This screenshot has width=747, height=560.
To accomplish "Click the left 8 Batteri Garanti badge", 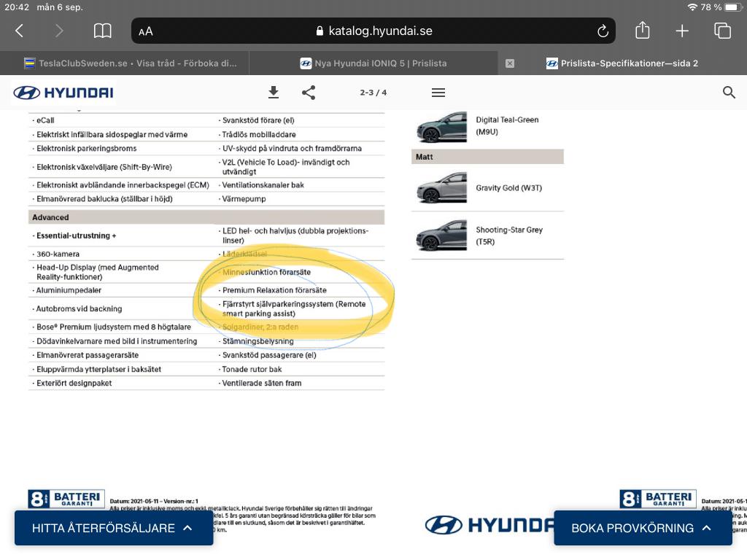I will (66, 499).
